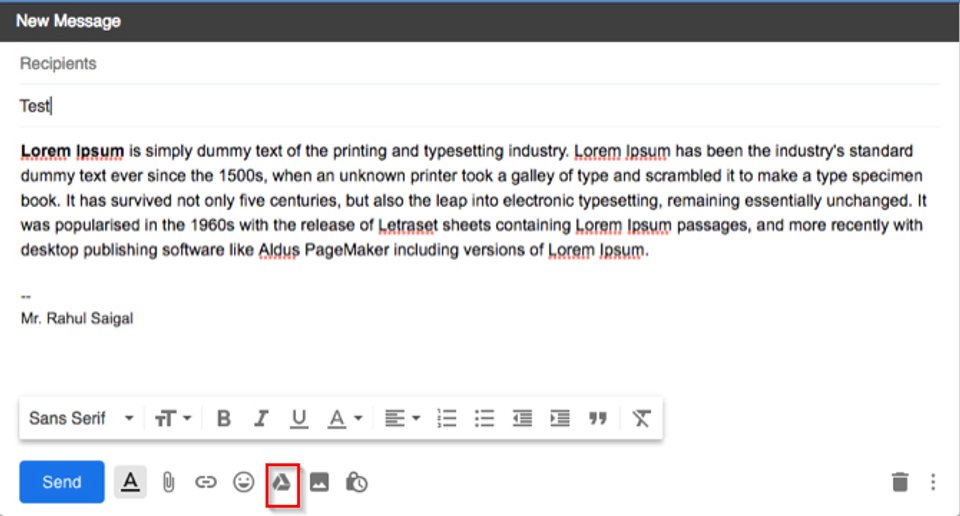Screen dimensions: 960x516
Task: Click the subject field containing Test
Action: pos(479,106)
